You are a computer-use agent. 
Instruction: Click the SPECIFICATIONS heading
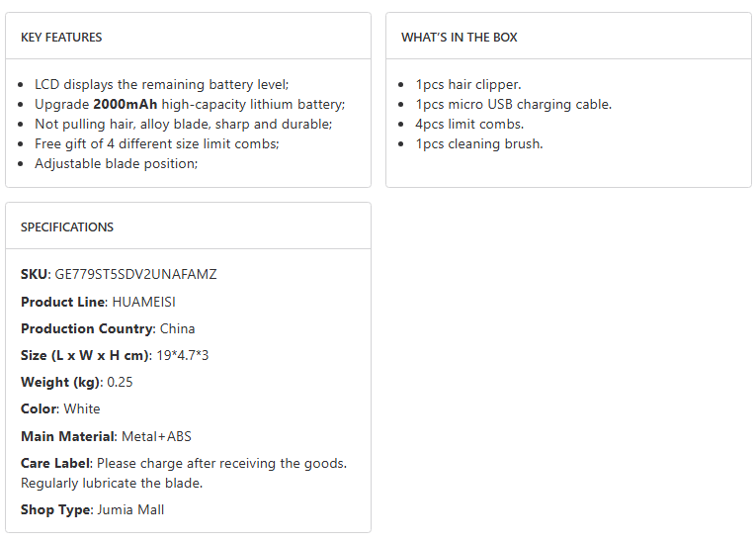67,227
